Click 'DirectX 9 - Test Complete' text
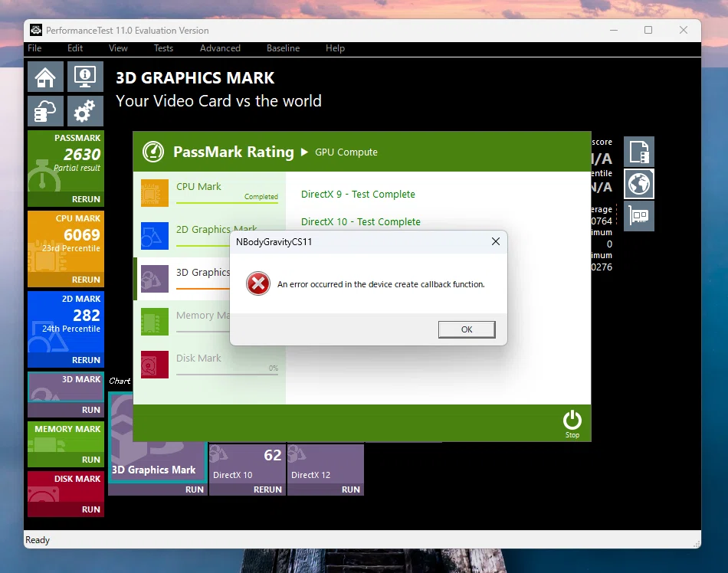 pyautogui.click(x=358, y=194)
